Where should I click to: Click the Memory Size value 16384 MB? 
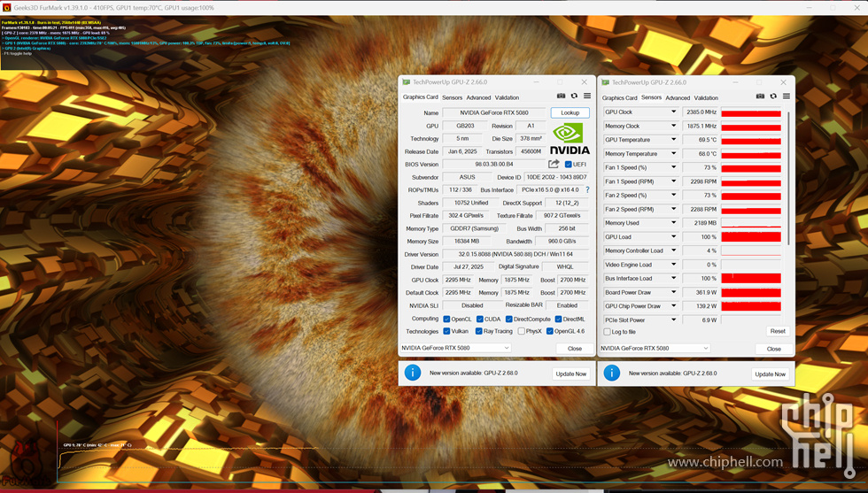coord(466,242)
